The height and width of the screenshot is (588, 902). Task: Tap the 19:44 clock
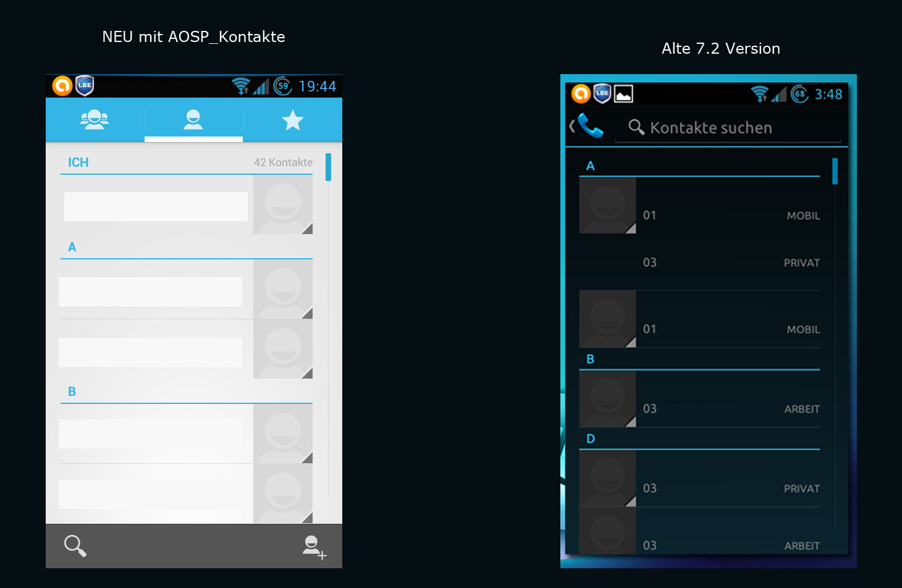click(318, 86)
